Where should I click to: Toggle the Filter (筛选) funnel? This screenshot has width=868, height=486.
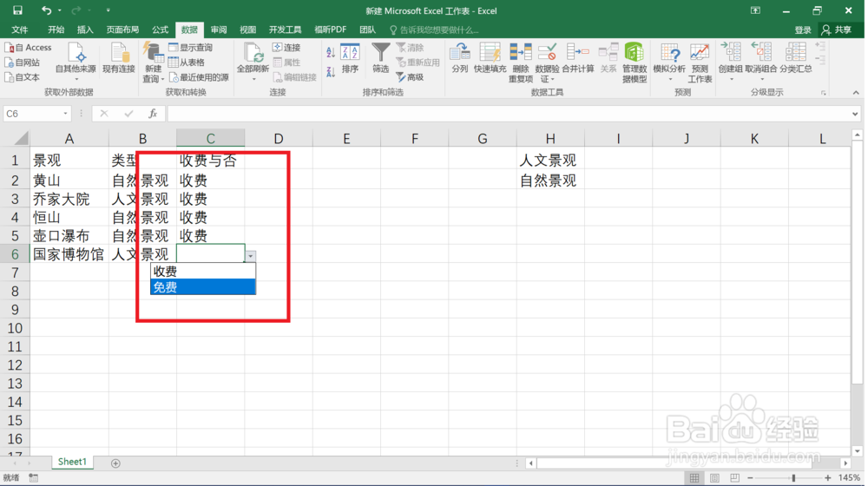[380, 58]
